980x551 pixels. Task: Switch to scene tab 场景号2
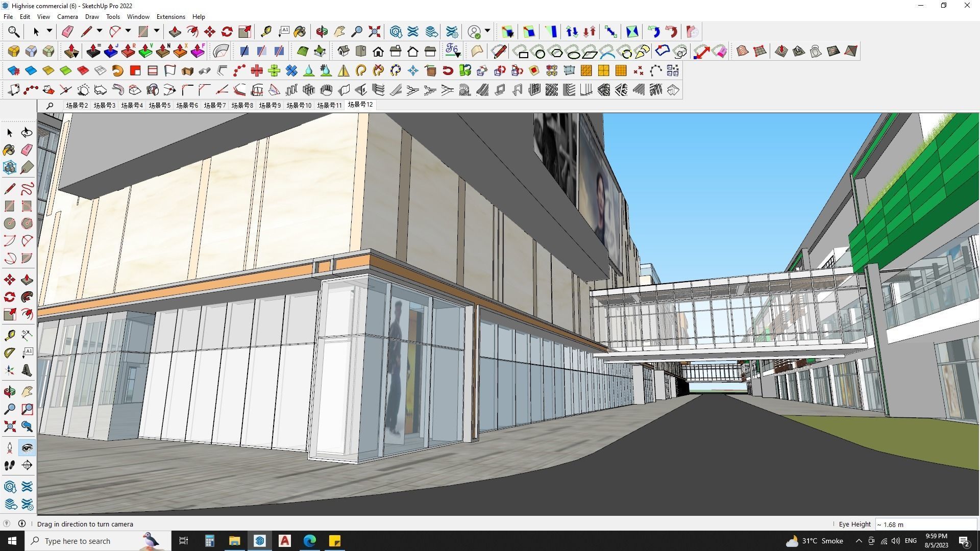pos(77,106)
